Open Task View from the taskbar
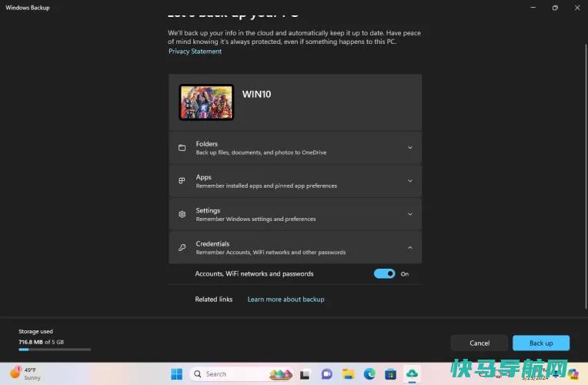The image size is (588, 385). (305, 374)
